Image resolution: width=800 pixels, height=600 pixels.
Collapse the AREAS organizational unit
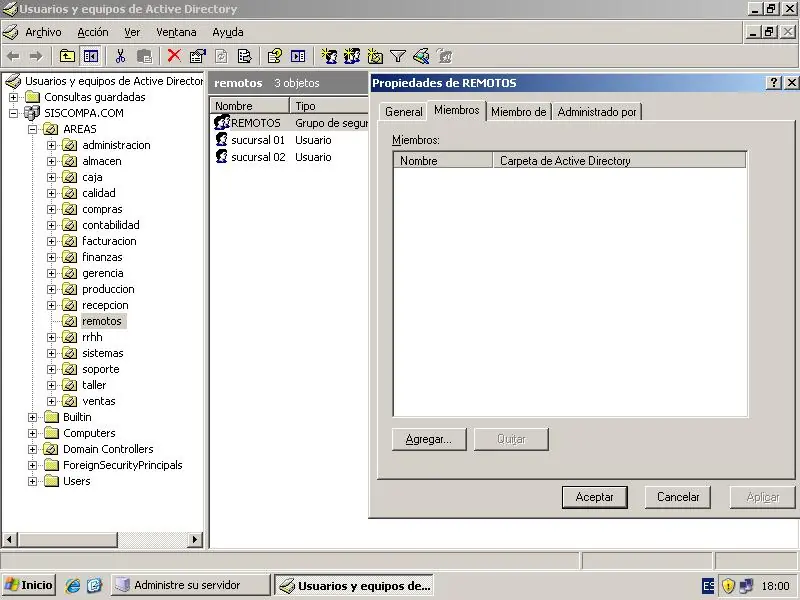[32, 129]
